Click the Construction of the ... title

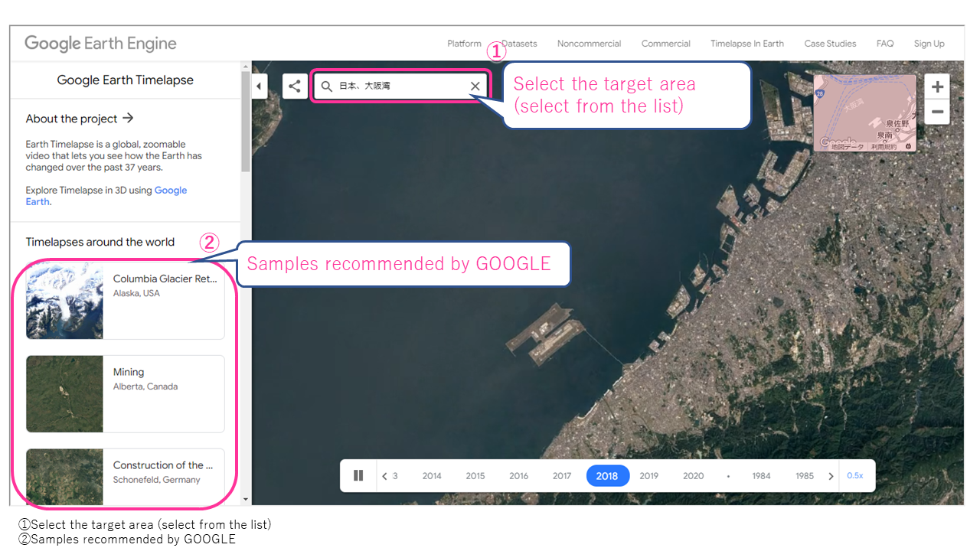point(164,465)
